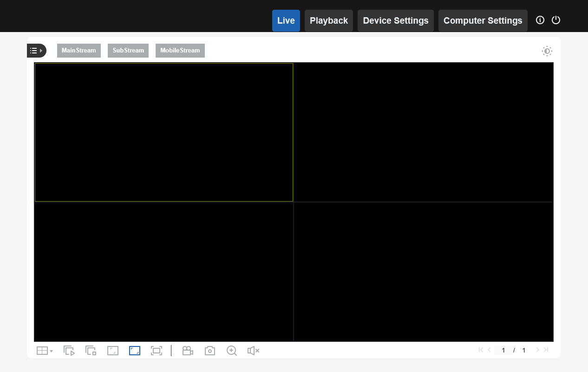Viewport: 588px width, 372px height.
Task: Select the bottom-left video pane
Action: coord(164,272)
